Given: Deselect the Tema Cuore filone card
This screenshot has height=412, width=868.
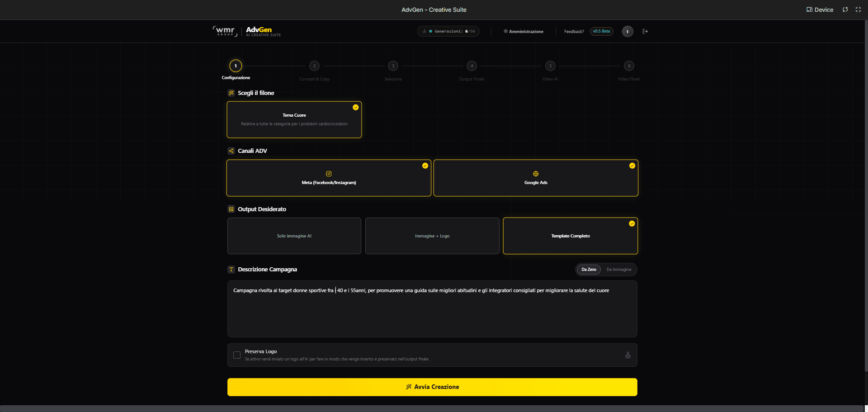Looking at the screenshot, I should (x=294, y=119).
